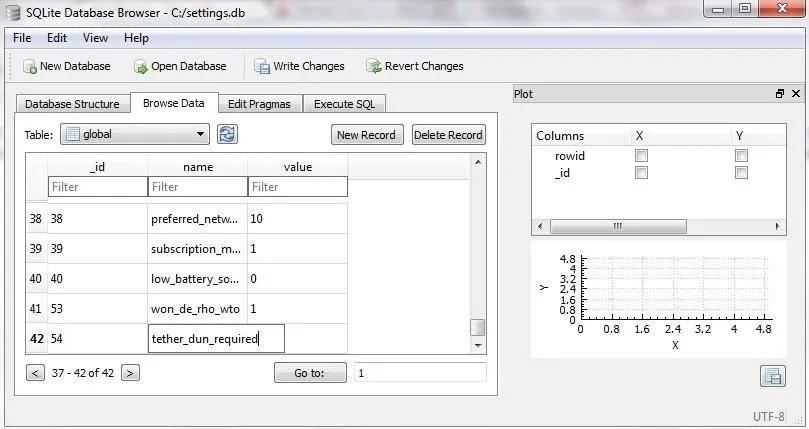Viewport: 809px width, 429px height.
Task: Click the tether_dun_required edit cell
Action: [216, 339]
